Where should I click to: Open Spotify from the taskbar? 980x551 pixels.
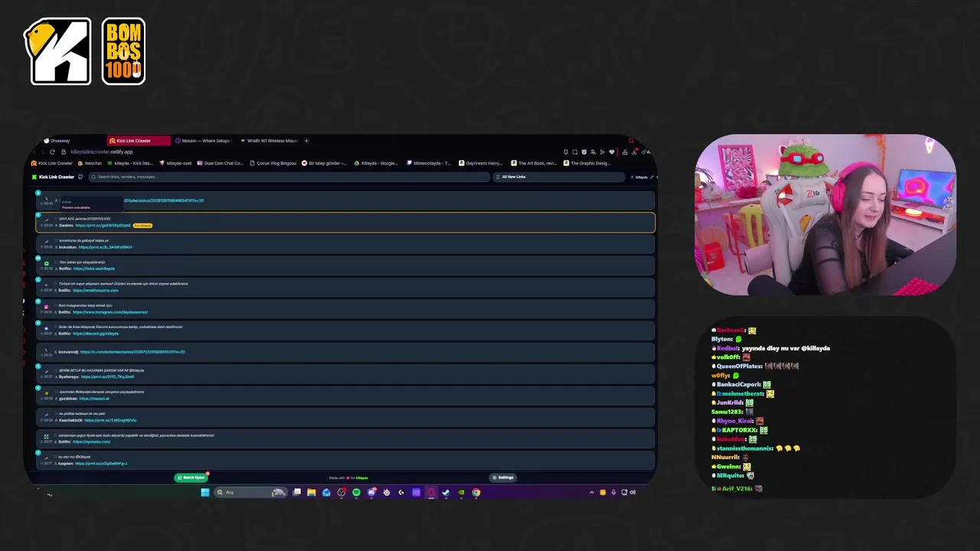[356, 492]
